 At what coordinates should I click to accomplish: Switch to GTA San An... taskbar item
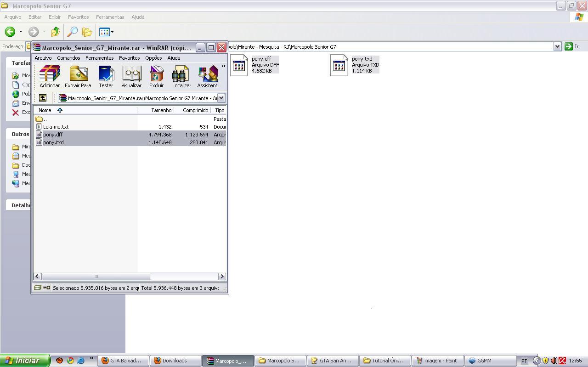point(333,361)
